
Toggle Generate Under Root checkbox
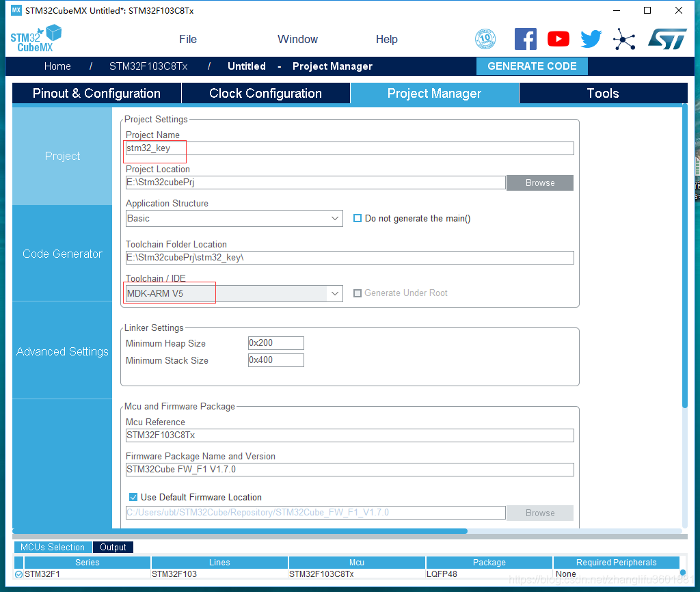357,293
